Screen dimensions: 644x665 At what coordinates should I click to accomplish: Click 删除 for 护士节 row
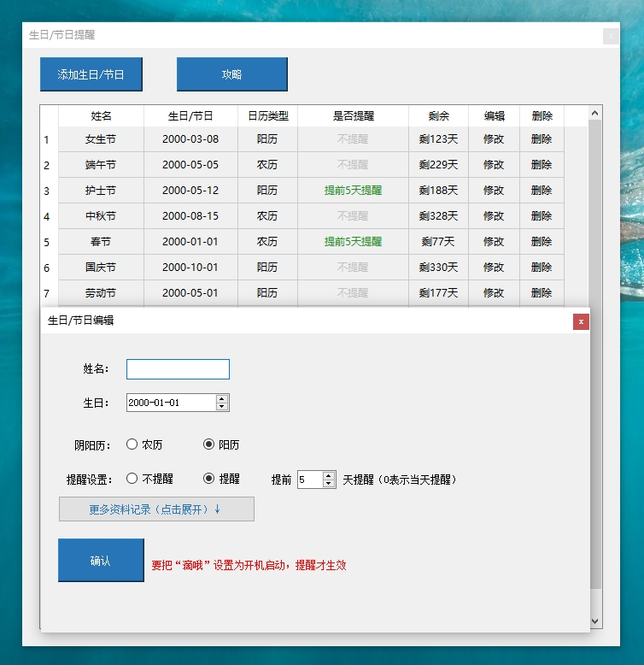(x=542, y=191)
